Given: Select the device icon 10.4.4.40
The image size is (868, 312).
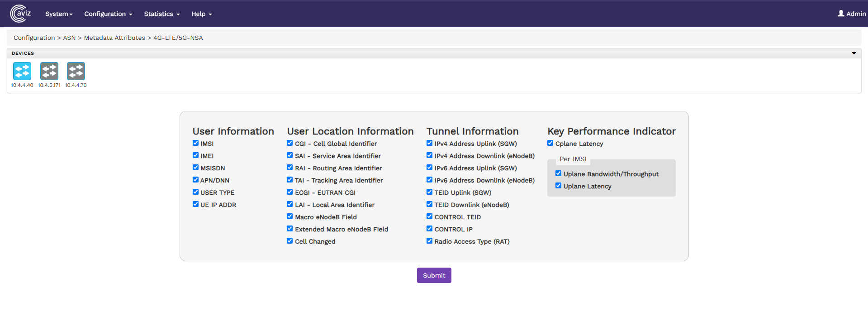Looking at the screenshot, I should [x=22, y=72].
